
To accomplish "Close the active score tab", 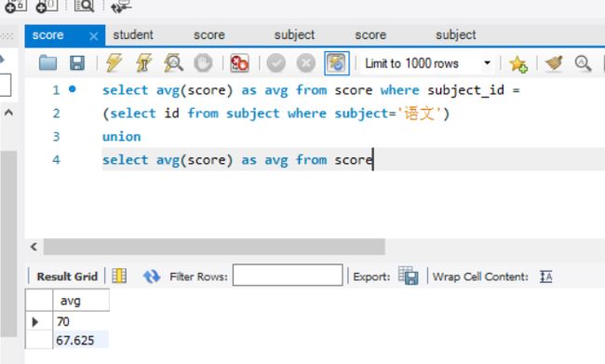I will click(x=93, y=36).
